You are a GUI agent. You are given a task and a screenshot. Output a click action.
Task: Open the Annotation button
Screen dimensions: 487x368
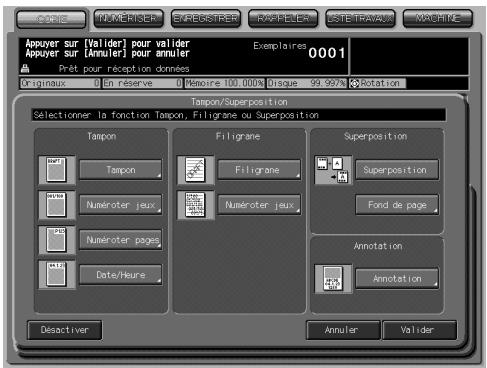[x=397, y=279]
